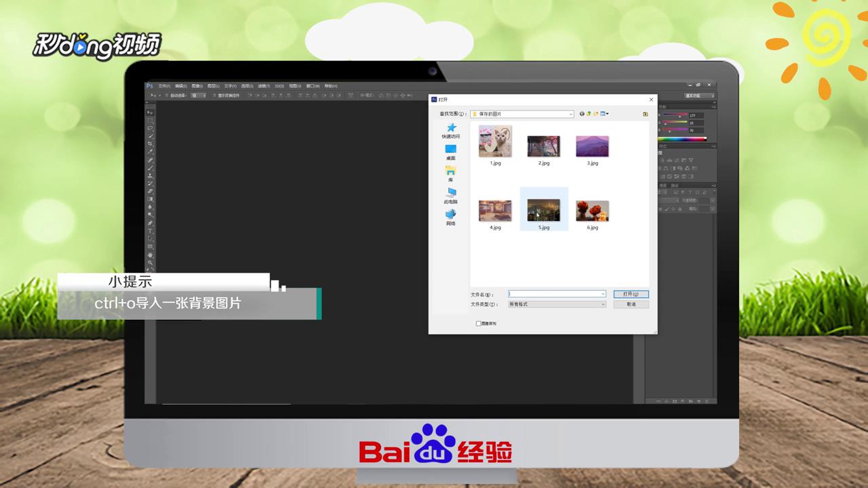Screen dimensions: 868x488
Task: Click the 打开 button
Action: point(630,293)
